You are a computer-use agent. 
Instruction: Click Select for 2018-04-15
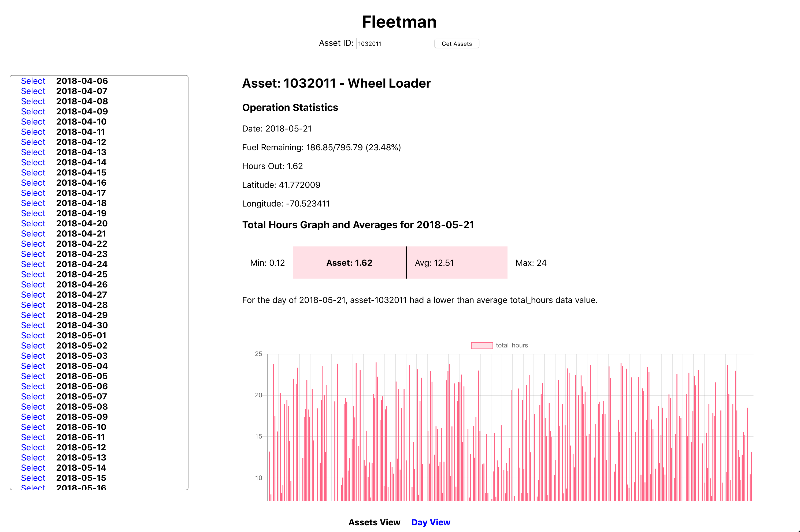pos(33,172)
